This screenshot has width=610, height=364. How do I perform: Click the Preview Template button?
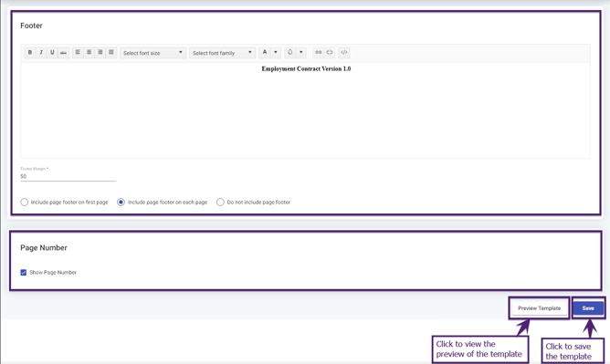pos(539,308)
